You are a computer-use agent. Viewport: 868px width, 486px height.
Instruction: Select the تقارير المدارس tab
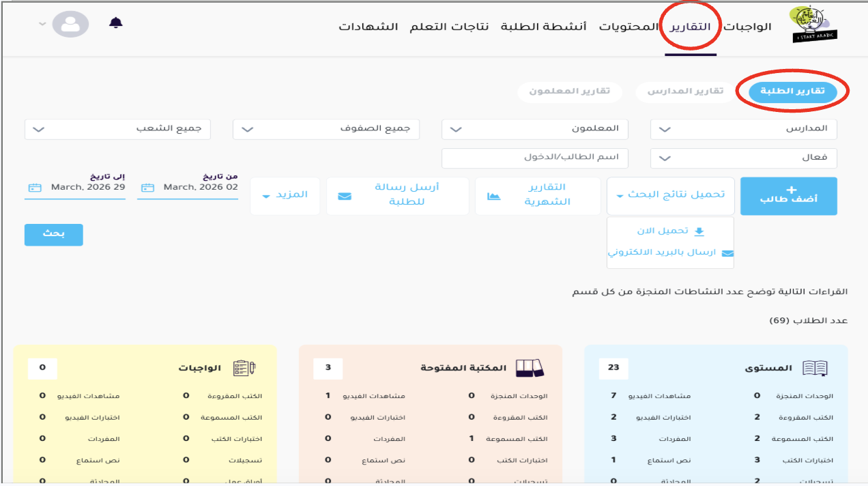point(684,91)
